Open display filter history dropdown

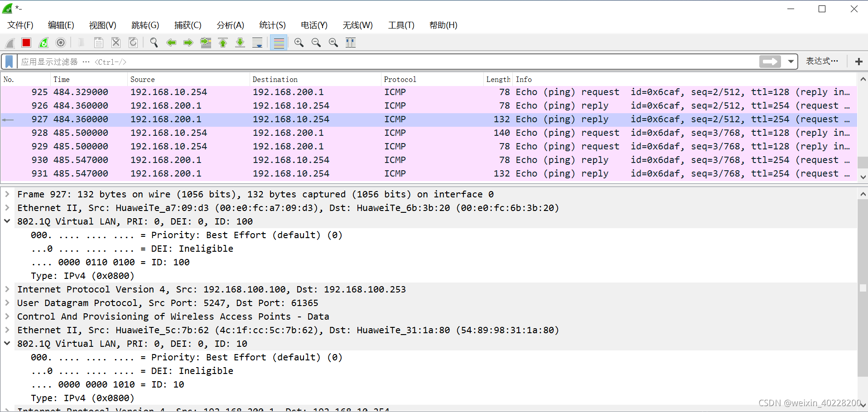(x=791, y=62)
